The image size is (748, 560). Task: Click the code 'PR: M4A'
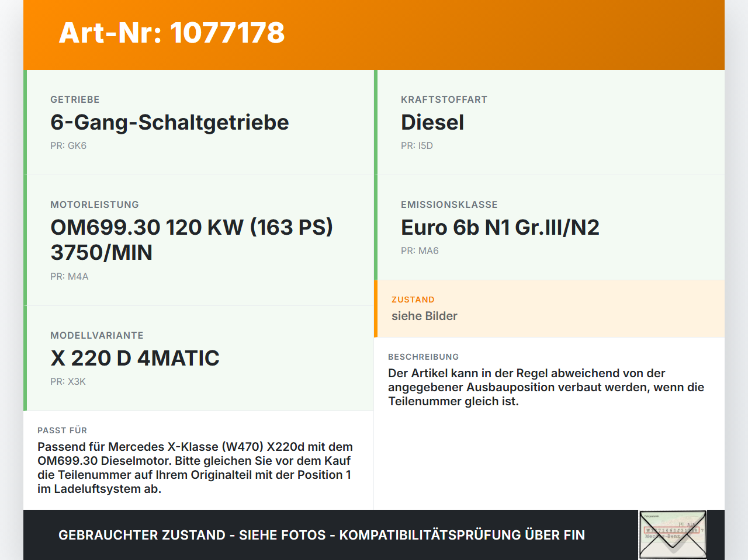coord(70,276)
